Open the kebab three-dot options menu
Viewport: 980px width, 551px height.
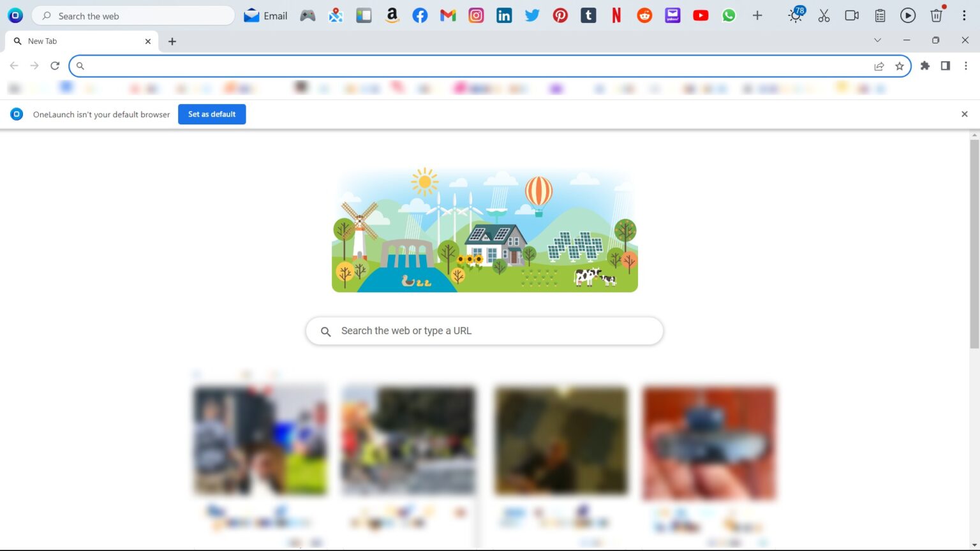[965, 15]
